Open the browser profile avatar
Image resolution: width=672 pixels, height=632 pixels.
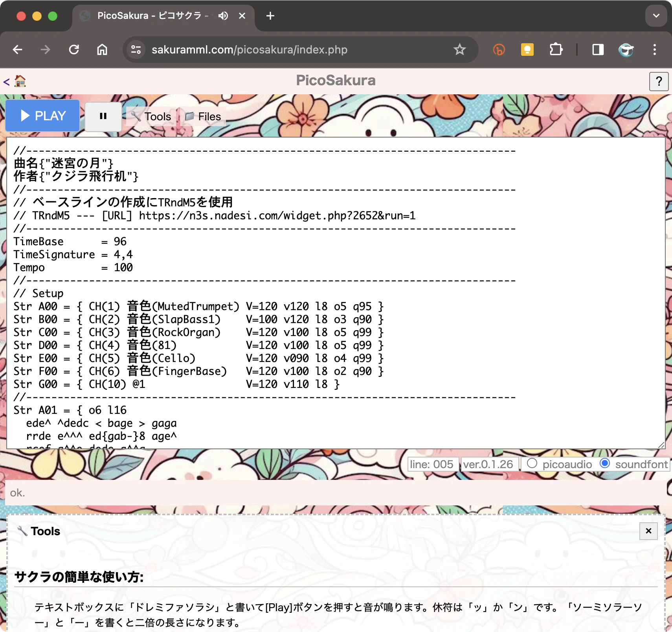pyautogui.click(x=626, y=50)
